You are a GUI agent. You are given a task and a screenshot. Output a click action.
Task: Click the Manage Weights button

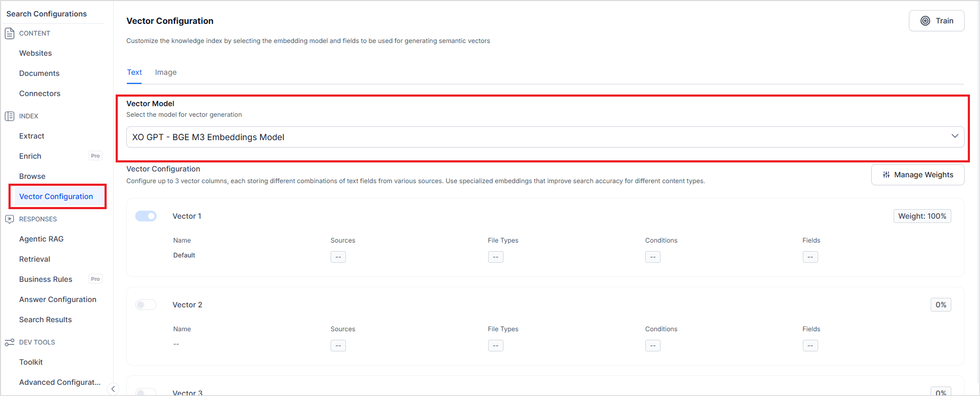click(917, 175)
